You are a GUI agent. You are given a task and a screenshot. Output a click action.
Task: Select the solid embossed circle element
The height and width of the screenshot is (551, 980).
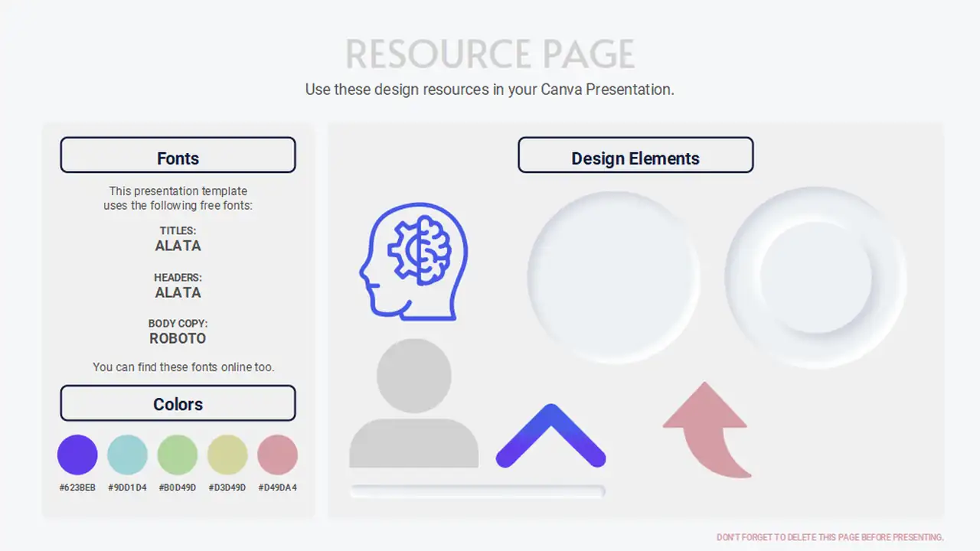coord(613,277)
